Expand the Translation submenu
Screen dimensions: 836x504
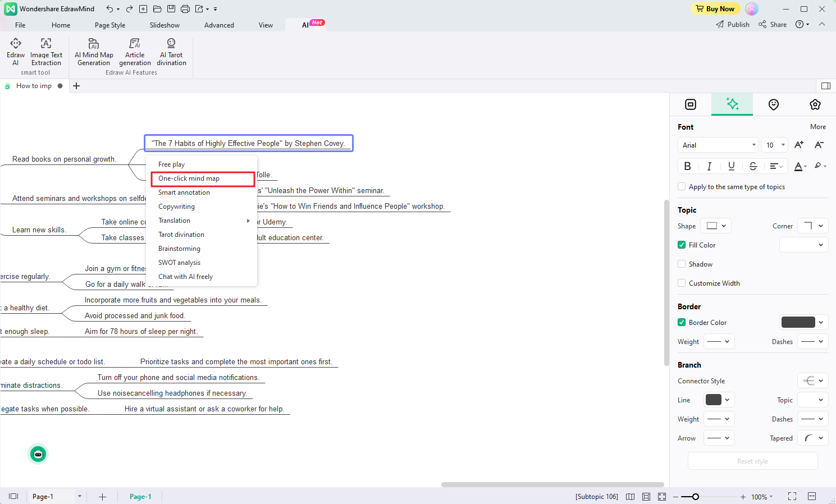click(202, 221)
